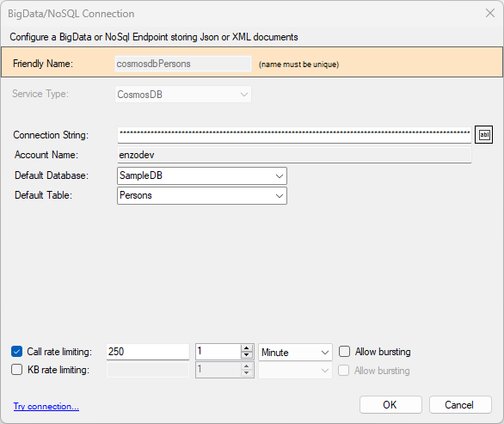Open the Minute time unit dropdown
Image resolution: width=504 pixels, height=424 pixels.
click(295, 353)
